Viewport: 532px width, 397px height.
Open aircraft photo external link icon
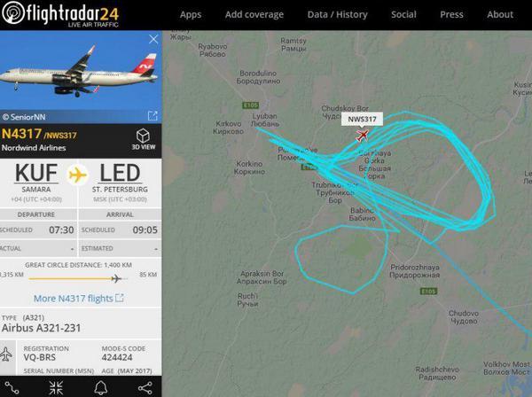(x=153, y=116)
